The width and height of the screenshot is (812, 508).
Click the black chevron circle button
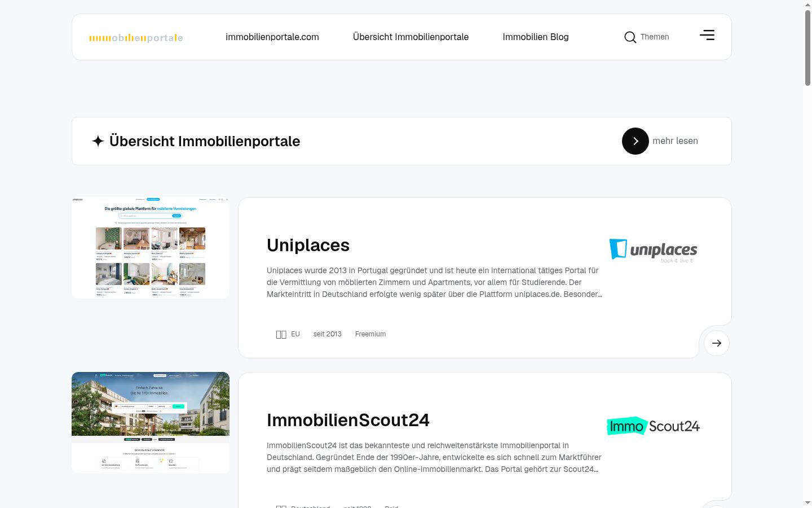point(636,141)
